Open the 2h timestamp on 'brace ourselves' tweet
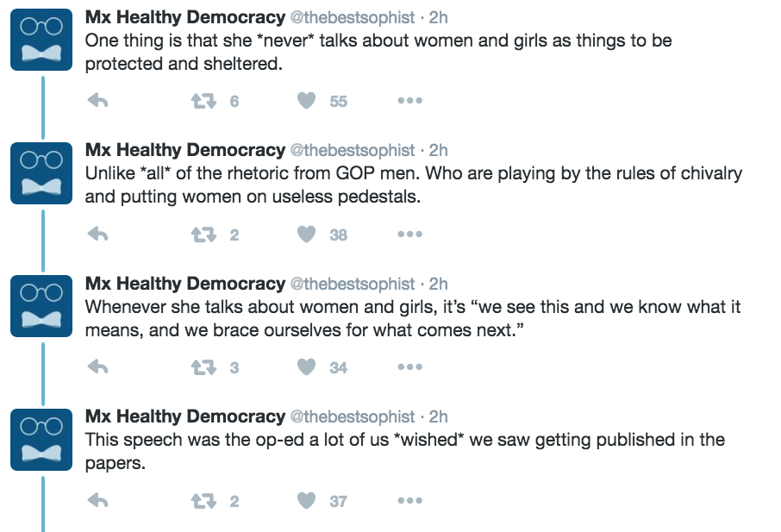Image resolution: width=781 pixels, height=532 pixels. (x=438, y=284)
